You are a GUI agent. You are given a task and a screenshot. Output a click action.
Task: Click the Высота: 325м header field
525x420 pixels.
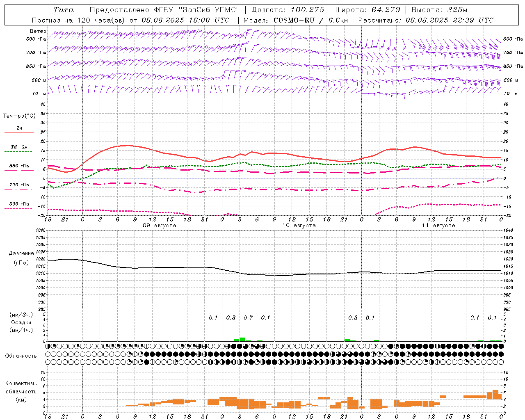(x=439, y=10)
